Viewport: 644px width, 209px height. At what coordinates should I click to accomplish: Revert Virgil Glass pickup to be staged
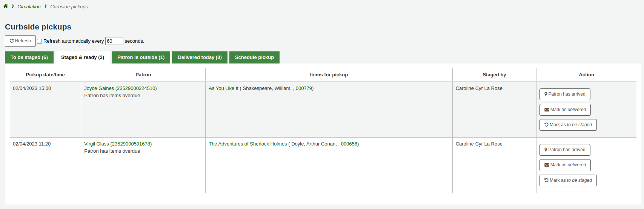[568, 180]
